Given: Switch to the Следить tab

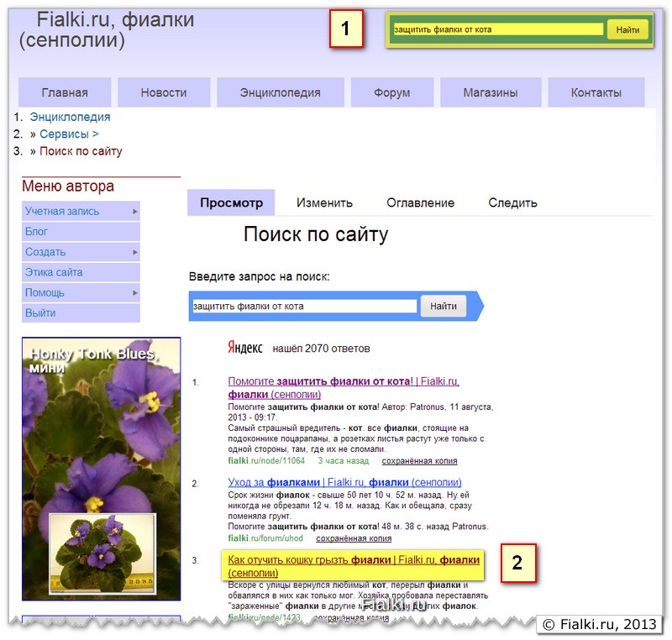Looking at the screenshot, I should (512, 202).
